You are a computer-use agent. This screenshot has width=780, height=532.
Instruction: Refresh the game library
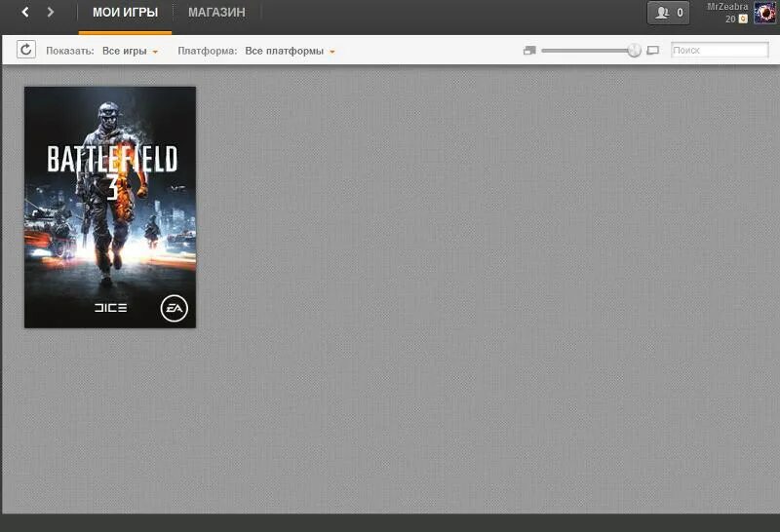pyautogui.click(x=26, y=50)
